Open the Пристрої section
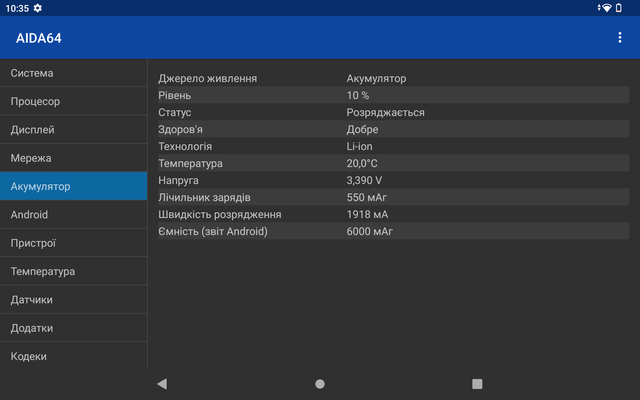Screen dimensions: 640x400 click(x=73, y=243)
